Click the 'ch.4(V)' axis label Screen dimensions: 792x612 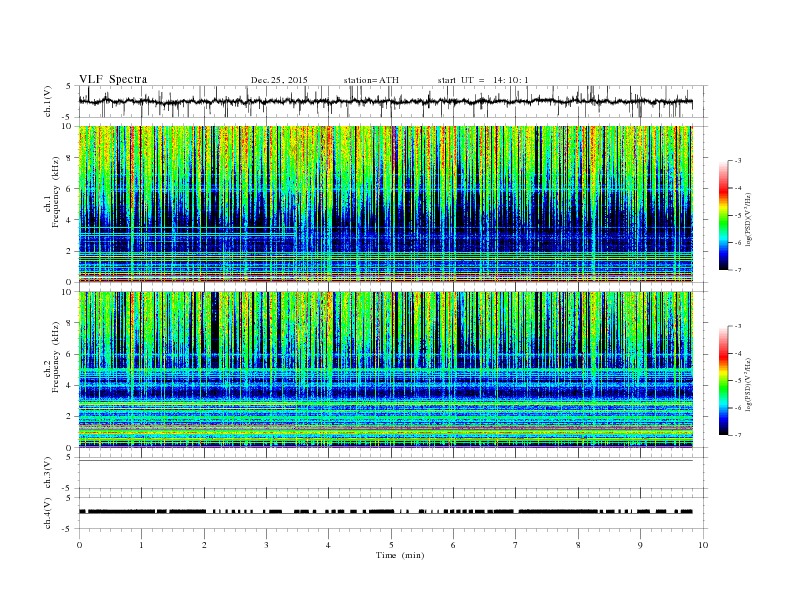click(x=48, y=513)
